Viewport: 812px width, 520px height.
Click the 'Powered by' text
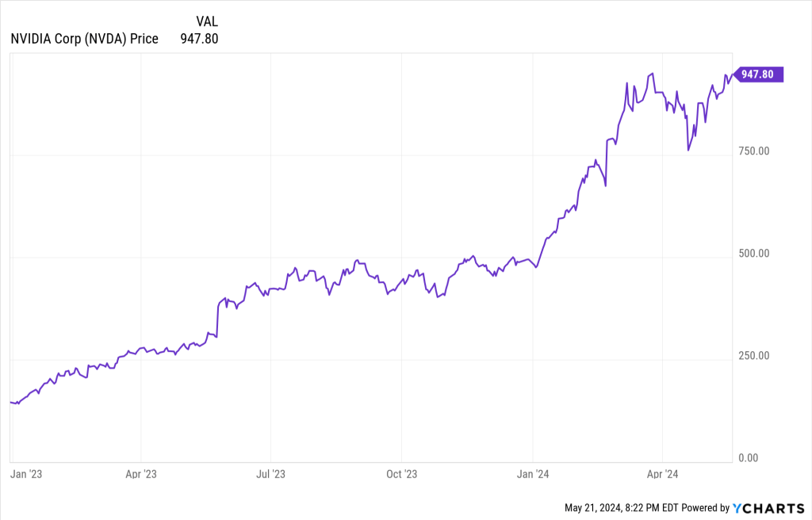(x=704, y=507)
